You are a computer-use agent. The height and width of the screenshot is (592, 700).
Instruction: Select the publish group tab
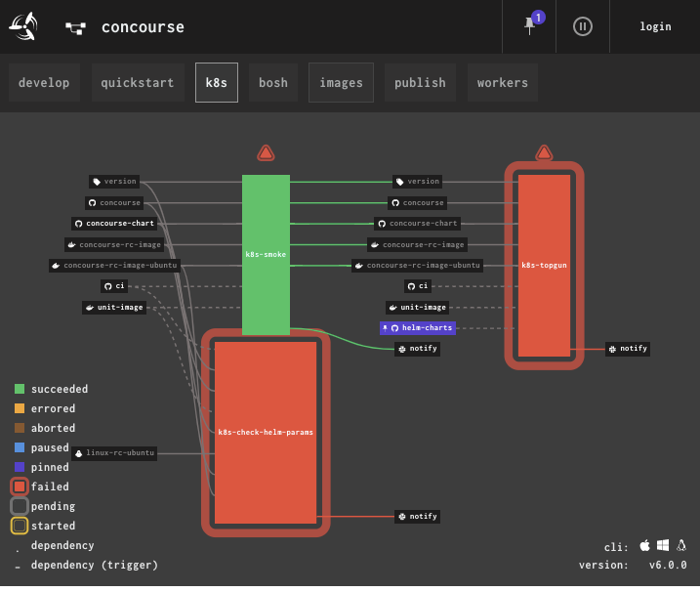point(420,83)
